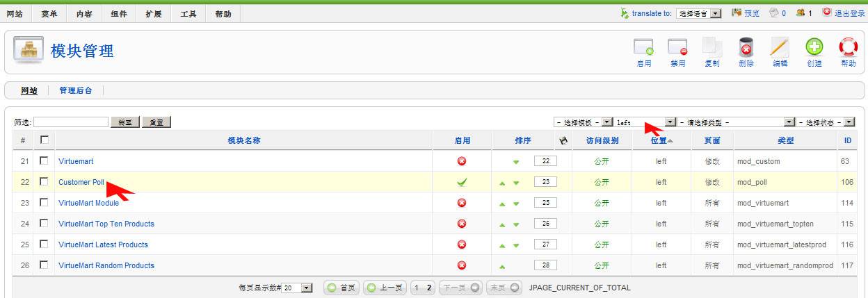Click the 重置 reset filter button
The width and height of the screenshot is (868, 298).
coord(156,122)
